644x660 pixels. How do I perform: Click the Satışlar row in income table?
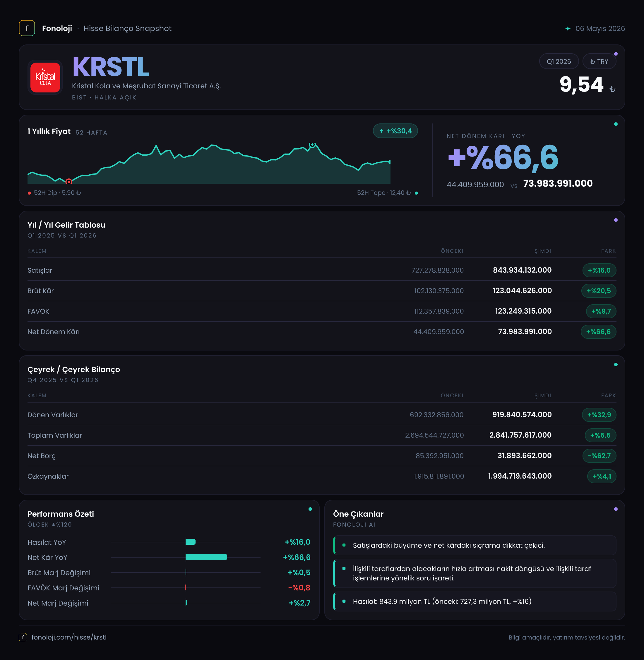click(322, 270)
